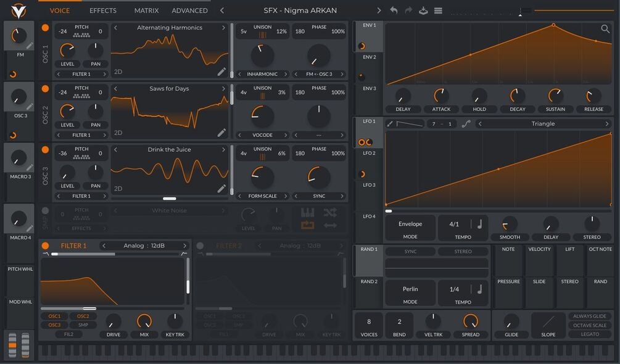Image resolution: width=620 pixels, height=364 pixels.
Task: Switch to the VOICE tab
Action: click(x=60, y=10)
